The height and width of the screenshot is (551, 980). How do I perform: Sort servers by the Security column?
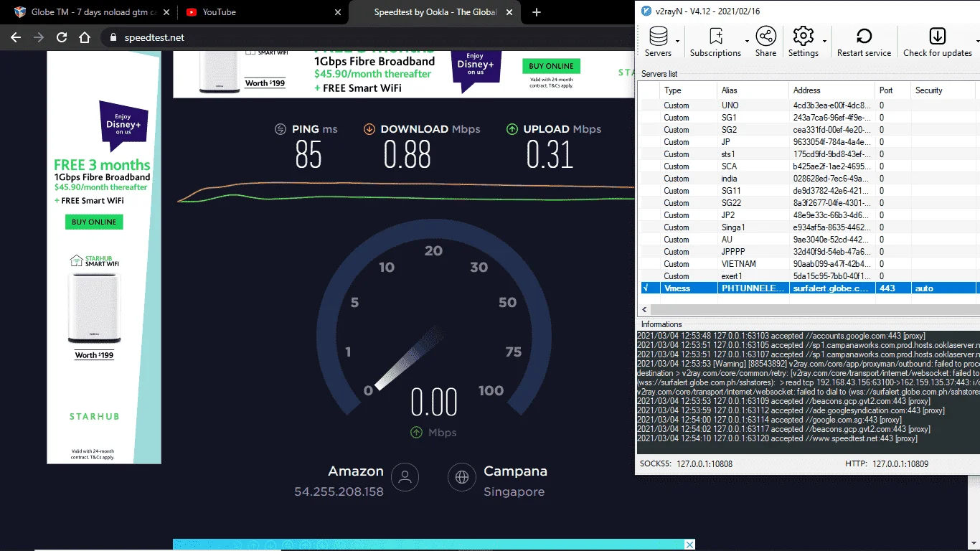click(x=943, y=90)
